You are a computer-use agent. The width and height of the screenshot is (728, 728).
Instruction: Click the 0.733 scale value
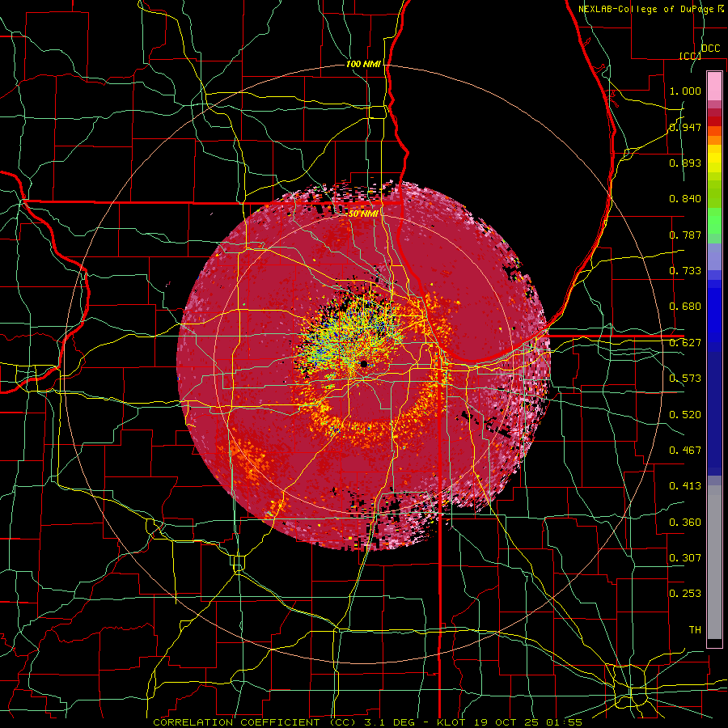(x=685, y=271)
